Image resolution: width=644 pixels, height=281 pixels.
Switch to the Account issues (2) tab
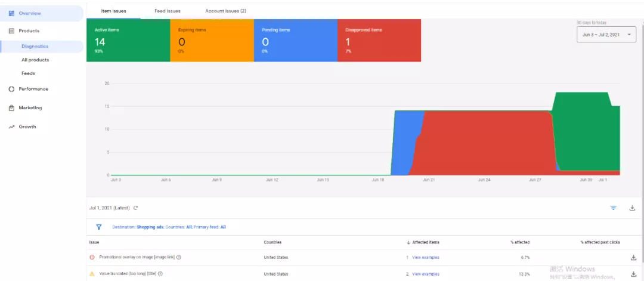pos(225,11)
